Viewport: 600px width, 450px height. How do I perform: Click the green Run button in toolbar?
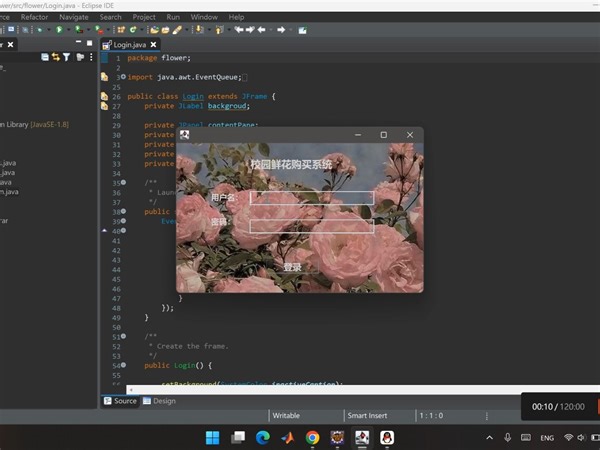(59, 29)
